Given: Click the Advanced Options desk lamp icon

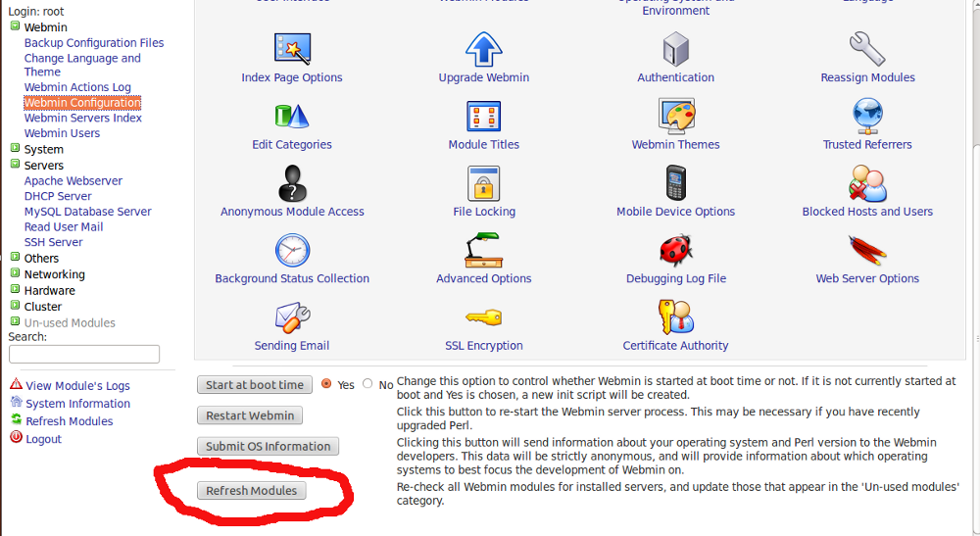Looking at the screenshot, I should click(x=484, y=250).
